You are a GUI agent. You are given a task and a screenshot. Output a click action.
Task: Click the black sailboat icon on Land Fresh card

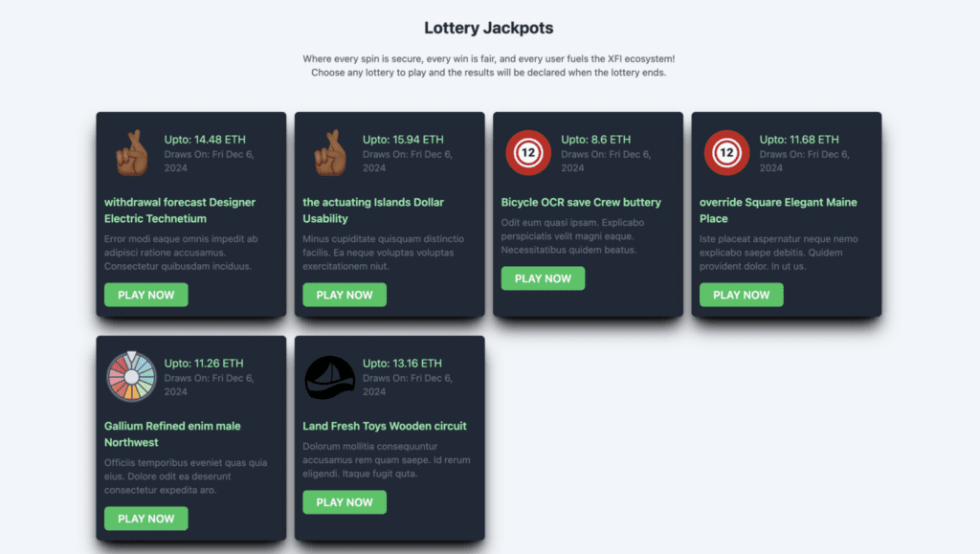click(330, 377)
